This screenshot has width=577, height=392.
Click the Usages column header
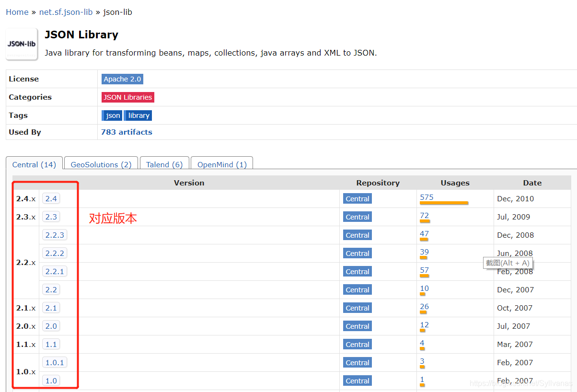(455, 183)
